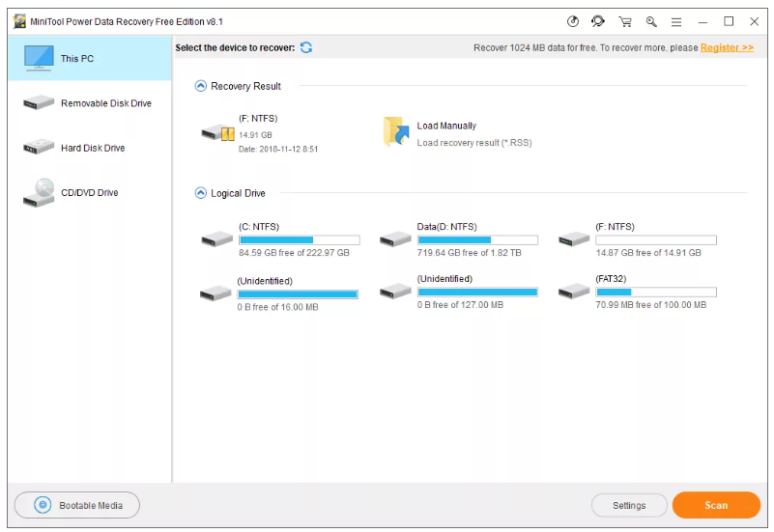
Task: Click the key register icon
Action: (651, 21)
